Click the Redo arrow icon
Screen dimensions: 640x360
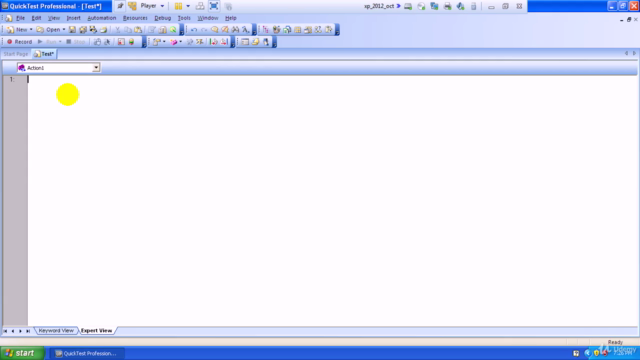204,29
